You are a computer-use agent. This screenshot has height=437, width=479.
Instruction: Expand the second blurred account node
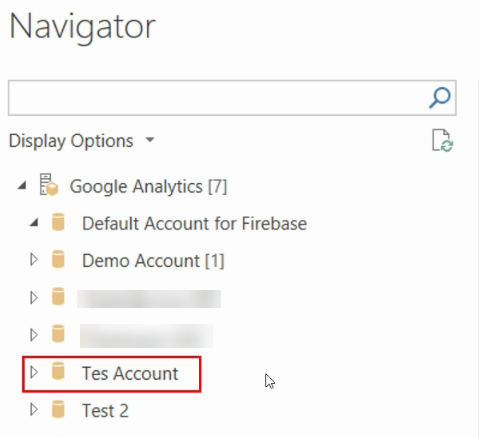point(34,335)
